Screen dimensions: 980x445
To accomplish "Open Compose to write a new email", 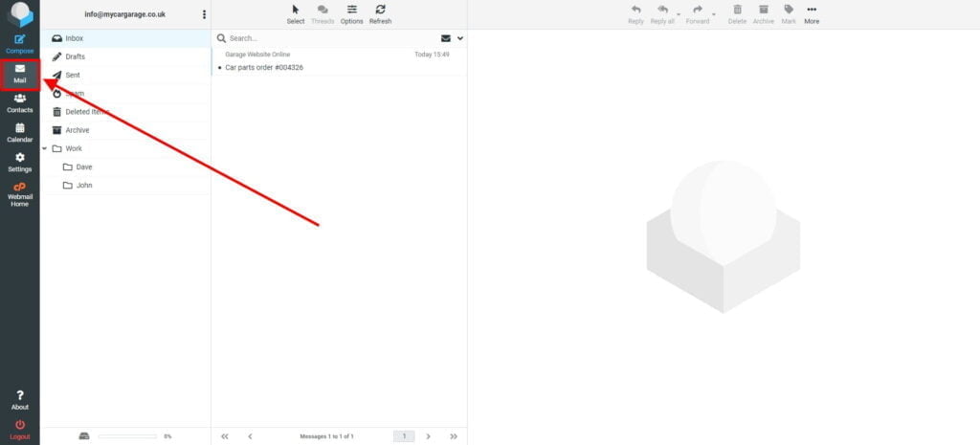I will pyautogui.click(x=20, y=44).
